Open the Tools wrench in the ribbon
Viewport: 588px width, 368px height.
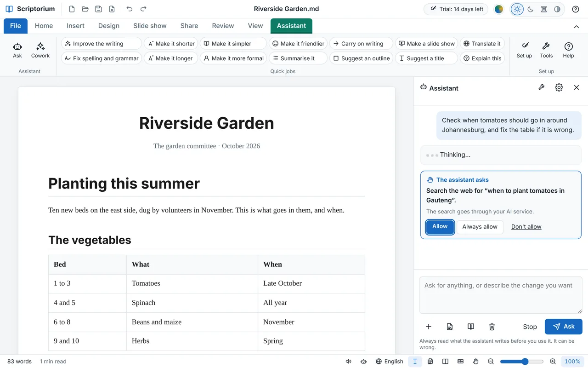coord(546,50)
